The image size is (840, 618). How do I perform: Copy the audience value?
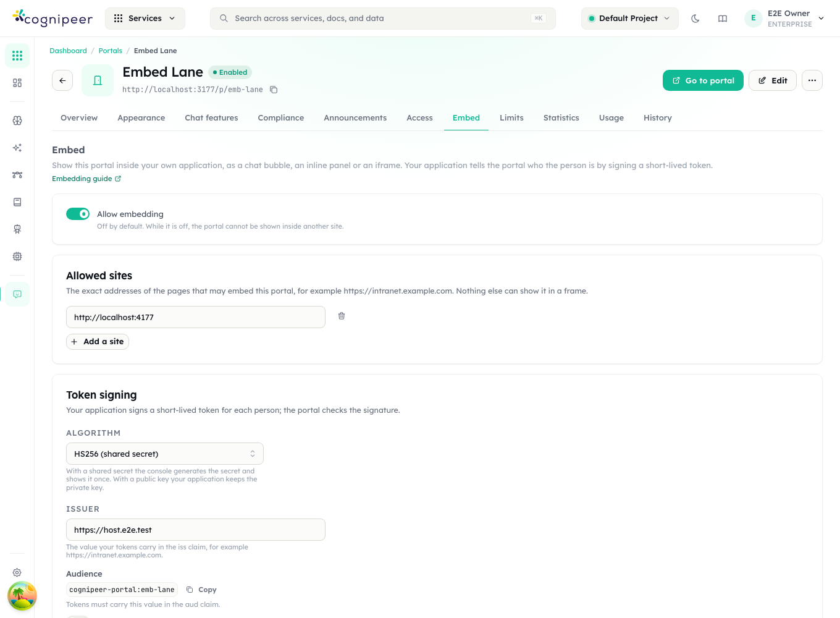coord(201,590)
